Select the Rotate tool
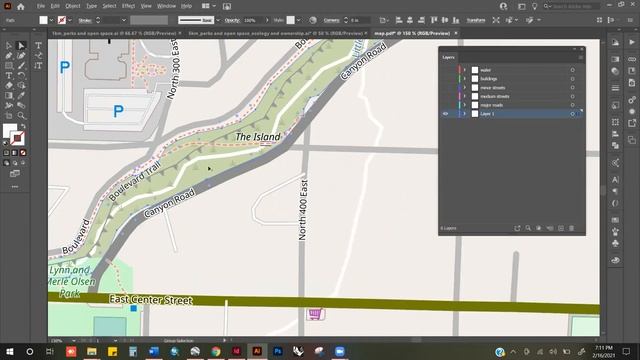 [x=21, y=76]
